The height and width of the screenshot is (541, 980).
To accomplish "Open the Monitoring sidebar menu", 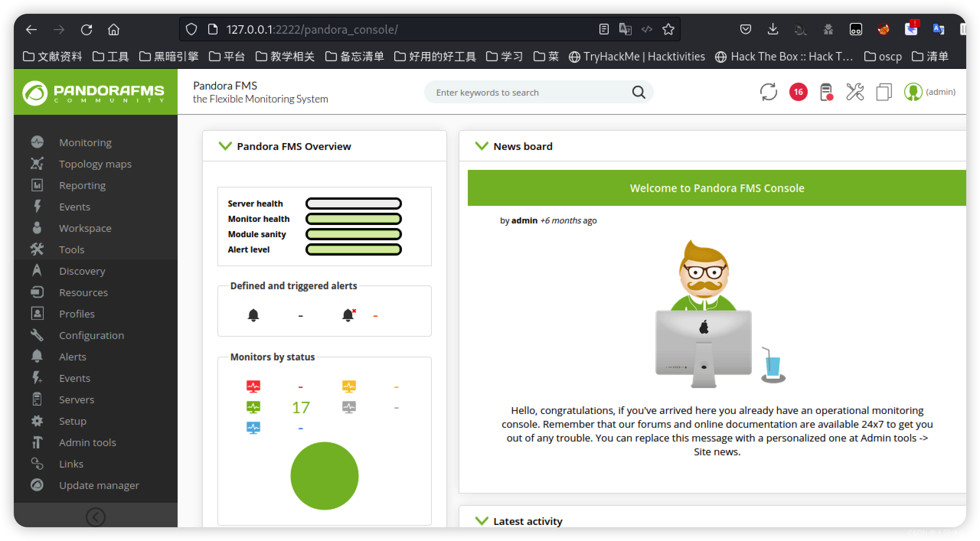I will (x=85, y=143).
